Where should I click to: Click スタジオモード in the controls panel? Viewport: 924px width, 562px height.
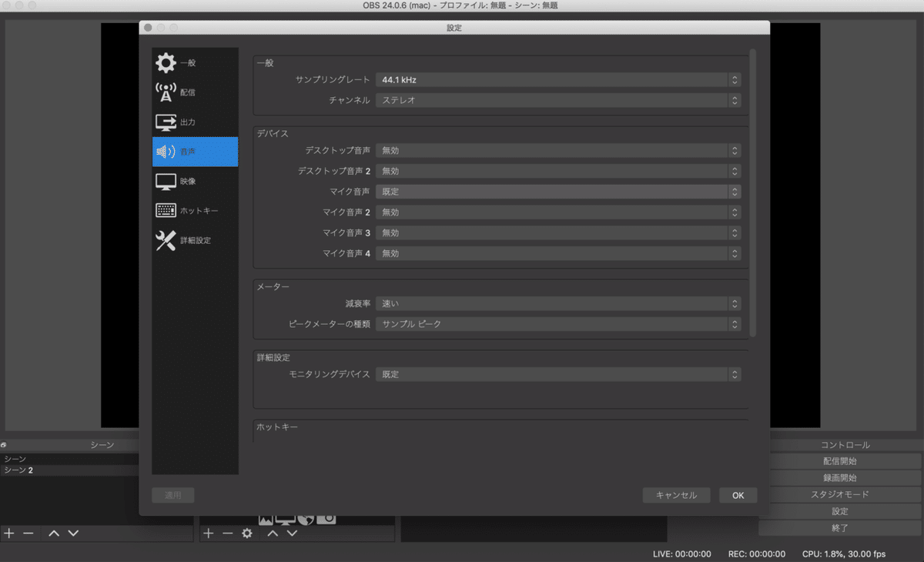(x=839, y=494)
